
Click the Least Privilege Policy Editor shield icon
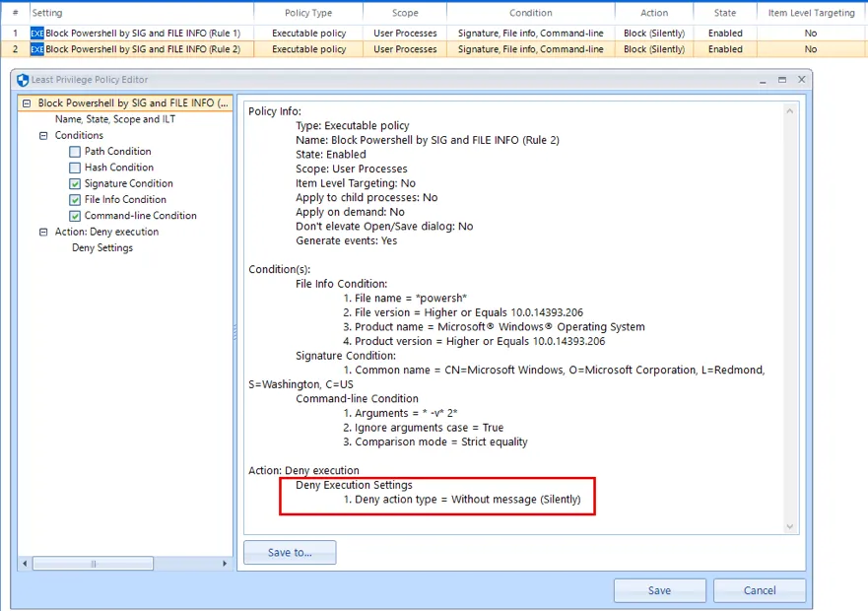(x=23, y=80)
